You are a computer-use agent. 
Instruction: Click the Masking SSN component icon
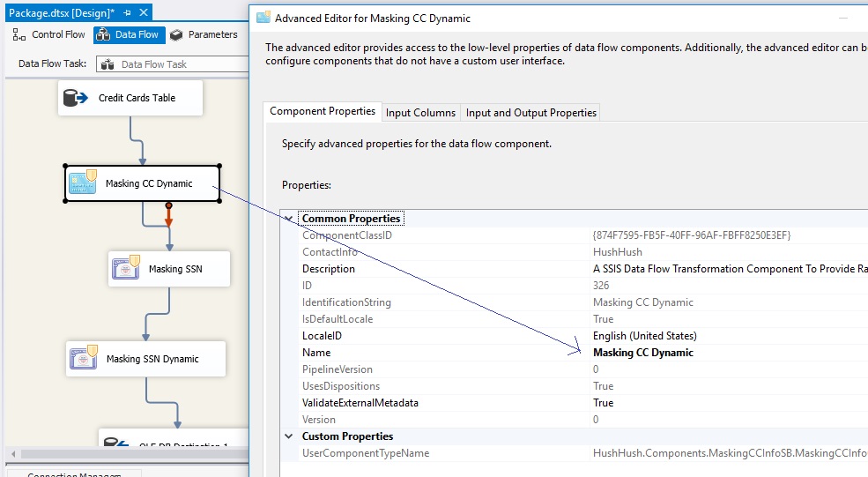(127, 267)
